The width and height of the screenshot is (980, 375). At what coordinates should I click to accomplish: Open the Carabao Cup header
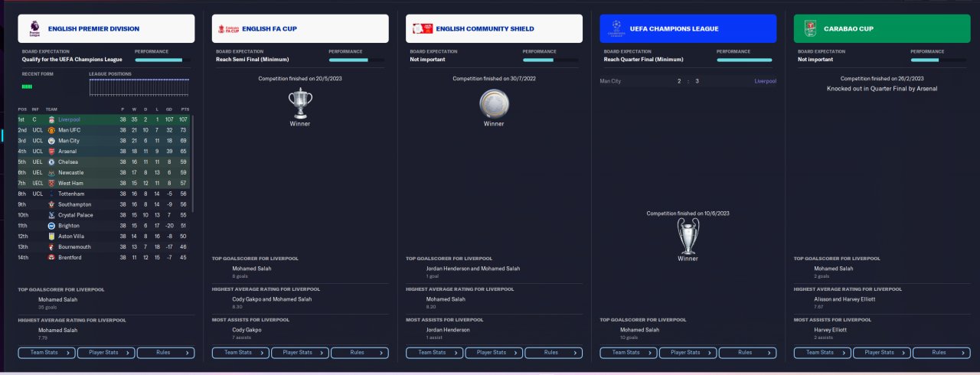882,28
